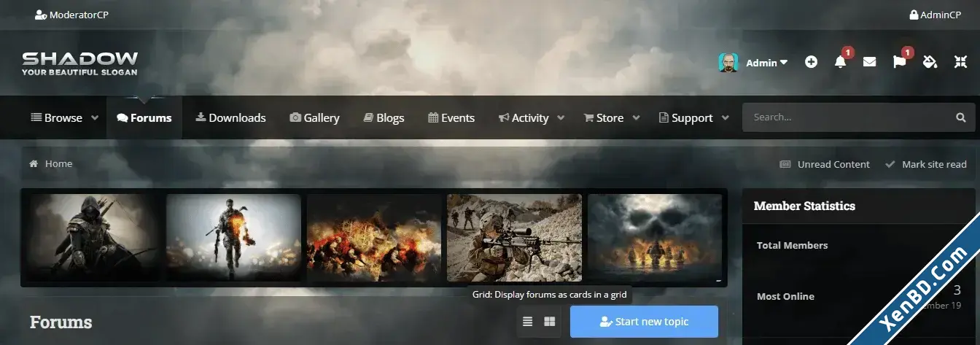Open the Downloads menu item

[x=230, y=117]
